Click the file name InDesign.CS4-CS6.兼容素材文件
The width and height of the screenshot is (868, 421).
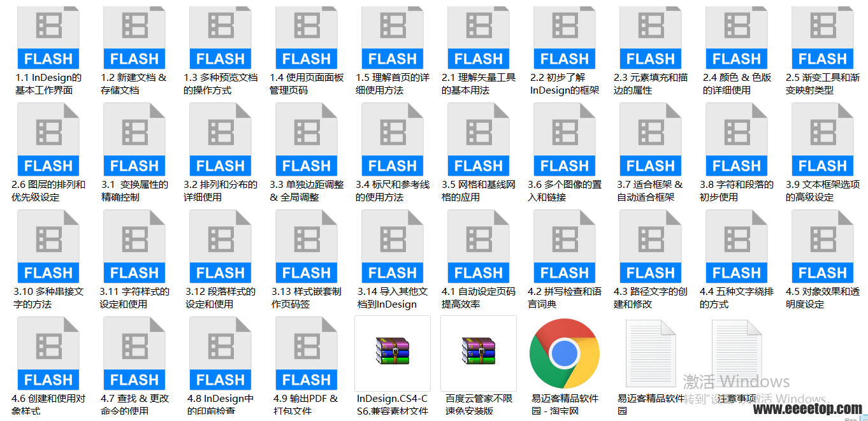(393, 404)
